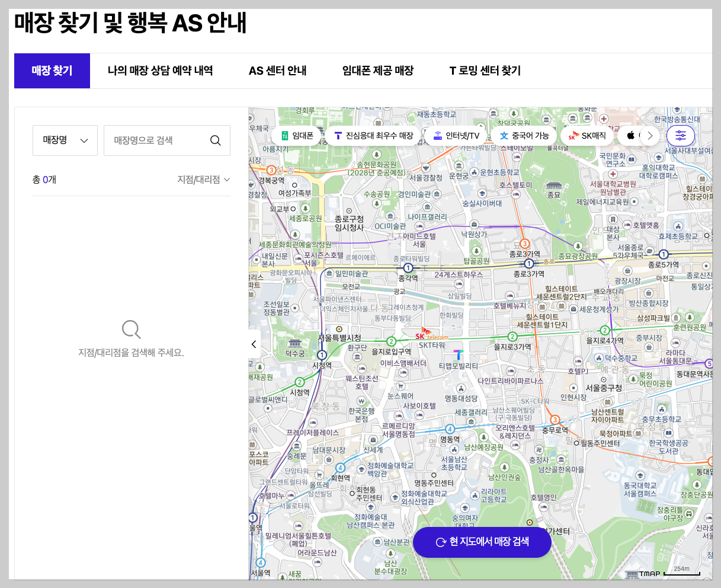Toggle the 중국어 가능 filter off

524,135
